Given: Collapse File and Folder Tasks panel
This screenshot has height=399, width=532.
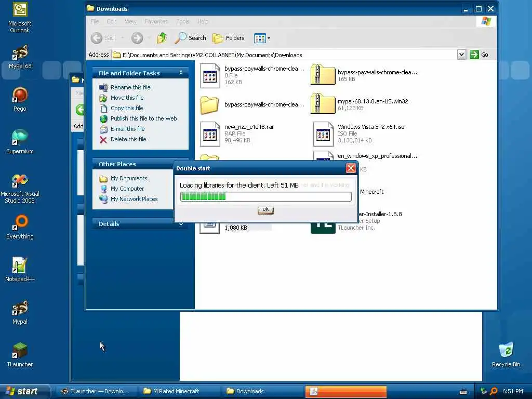Looking at the screenshot, I should pyautogui.click(x=181, y=73).
